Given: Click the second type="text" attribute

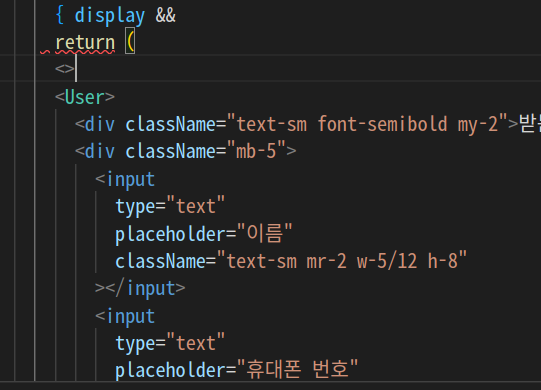Looking at the screenshot, I should tap(170, 343).
